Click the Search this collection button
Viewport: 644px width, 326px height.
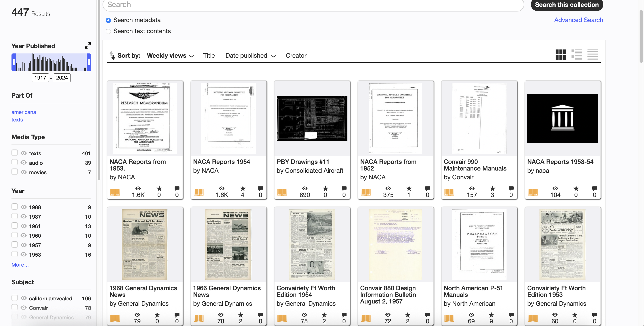(x=567, y=5)
